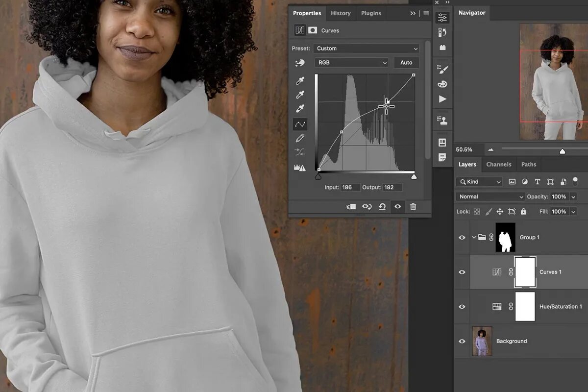Open the Opacity slider dropdown arrow
The width and height of the screenshot is (588, 392).
click(573, 196)
